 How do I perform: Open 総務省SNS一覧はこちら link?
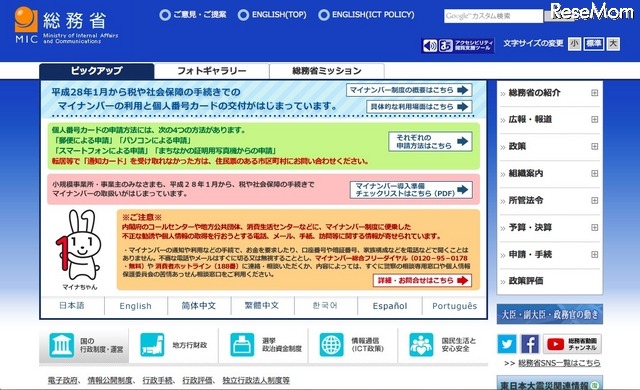click(559, 363)
